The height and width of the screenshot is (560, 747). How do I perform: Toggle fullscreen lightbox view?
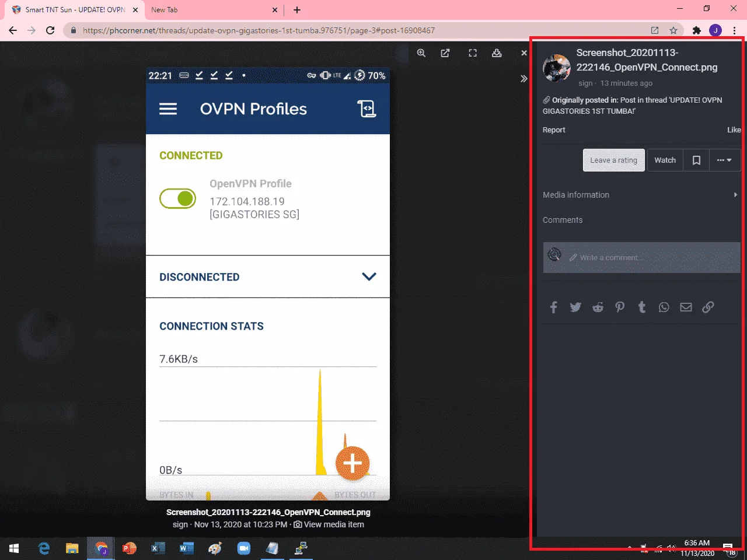[473, 53]
